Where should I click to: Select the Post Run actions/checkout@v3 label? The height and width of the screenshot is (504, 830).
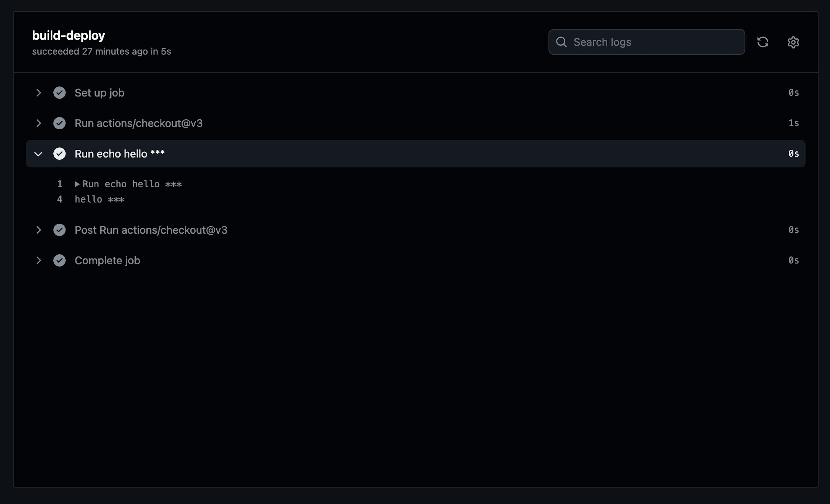[x=151, y=230]
